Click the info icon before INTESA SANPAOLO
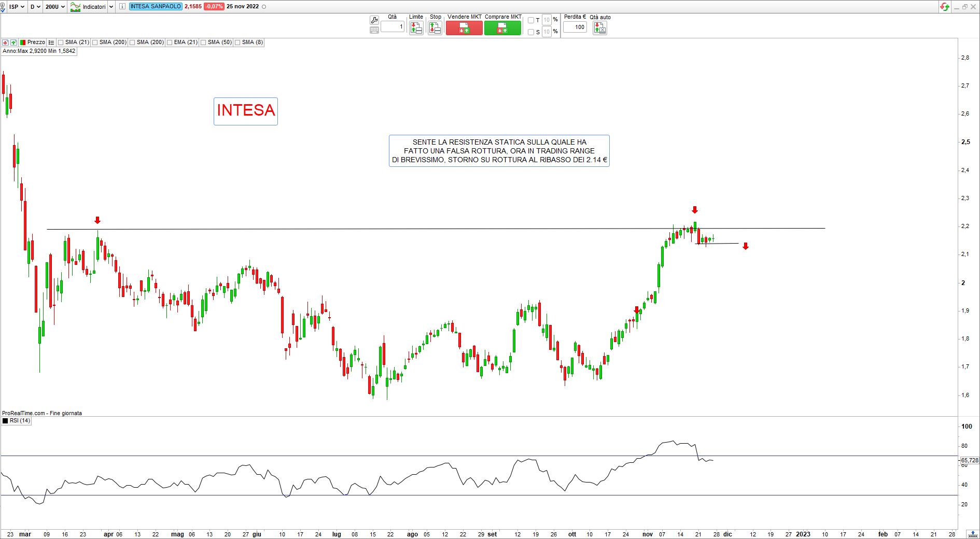The width and height of the screenshot is (980, 539). tap(122, 7)
